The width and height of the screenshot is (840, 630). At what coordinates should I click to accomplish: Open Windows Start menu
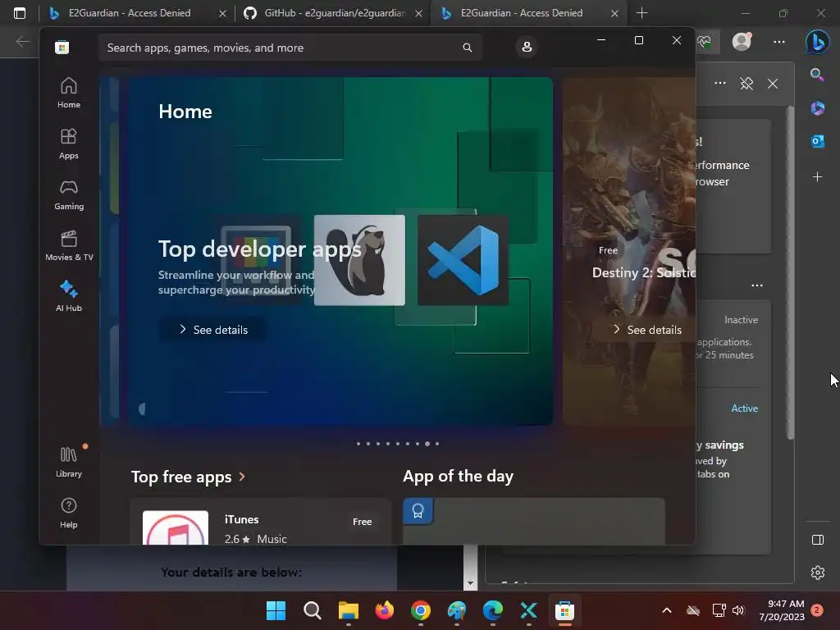click(276, 610)
